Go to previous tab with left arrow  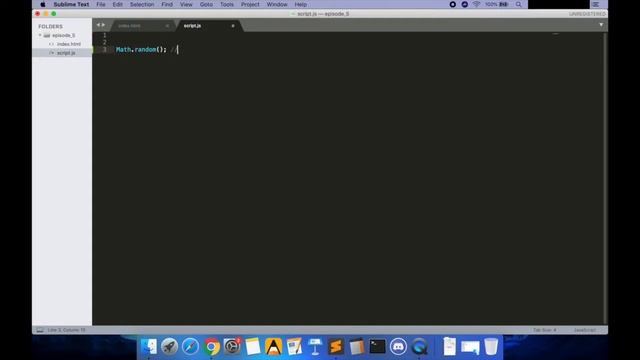(98, 25)
